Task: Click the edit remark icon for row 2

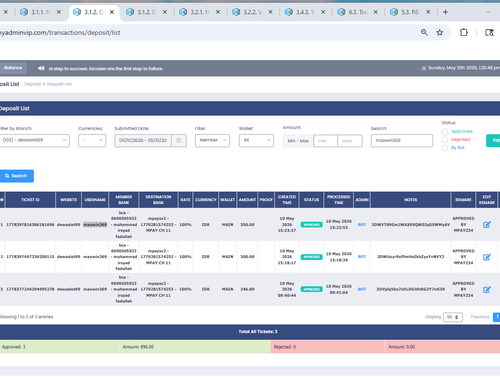Action: (487, 257)
